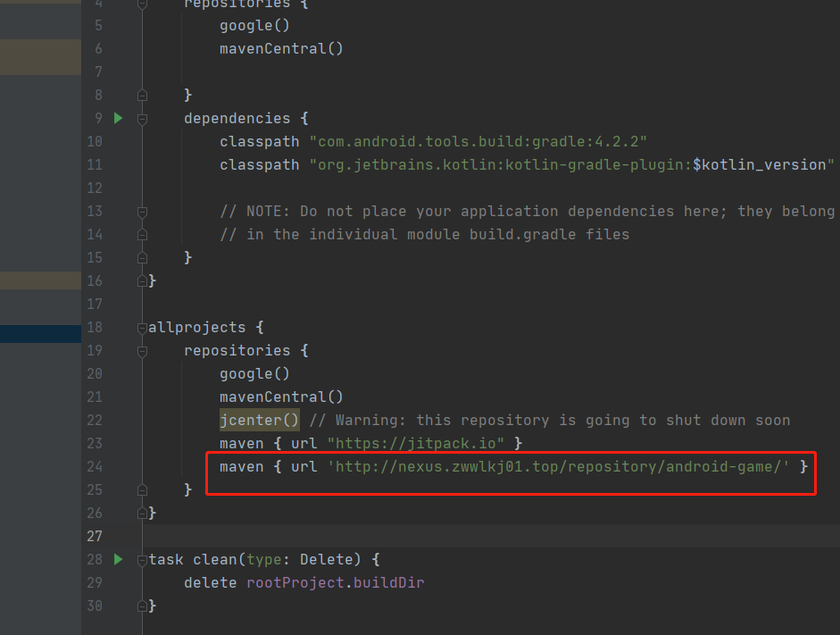Click the nexus.zwwlkj01.top repository URL
This screenshot has height=635, width=840.
(558, 466)
